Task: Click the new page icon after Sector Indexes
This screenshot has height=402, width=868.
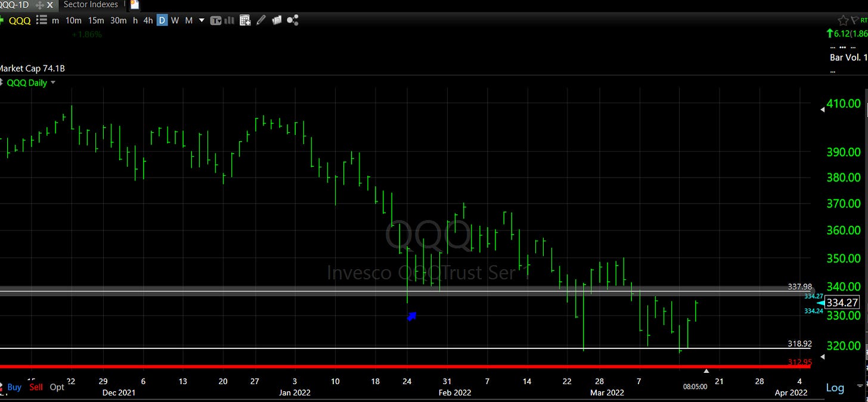Action: 135,5
